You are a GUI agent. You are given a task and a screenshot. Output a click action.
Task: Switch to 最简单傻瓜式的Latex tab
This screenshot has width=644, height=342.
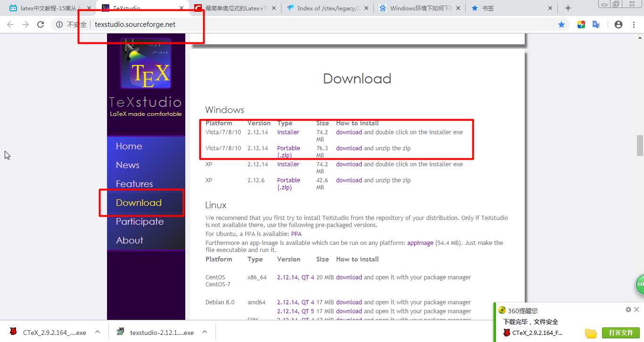pos(236,8)
